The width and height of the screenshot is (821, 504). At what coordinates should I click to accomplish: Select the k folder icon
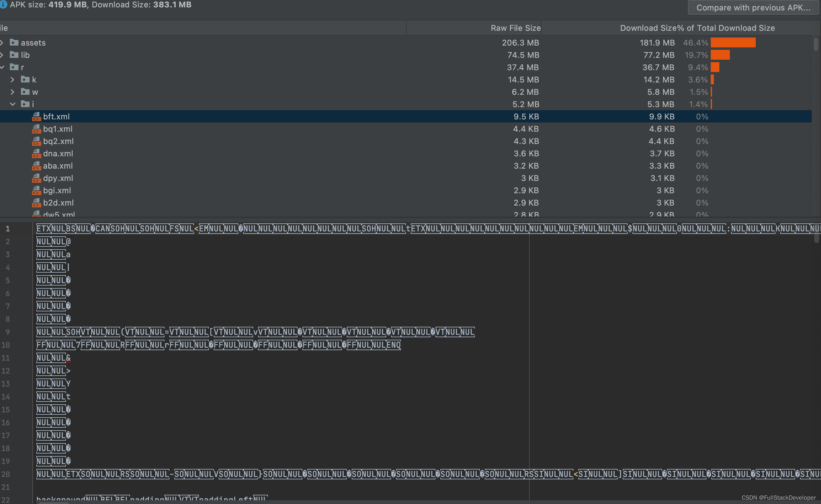tap(25, 79)
